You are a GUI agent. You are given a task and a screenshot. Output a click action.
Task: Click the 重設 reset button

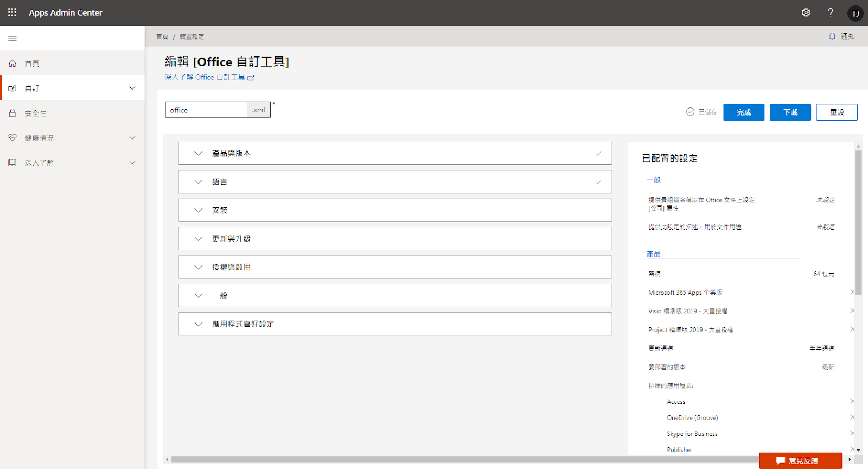point(837,112)
